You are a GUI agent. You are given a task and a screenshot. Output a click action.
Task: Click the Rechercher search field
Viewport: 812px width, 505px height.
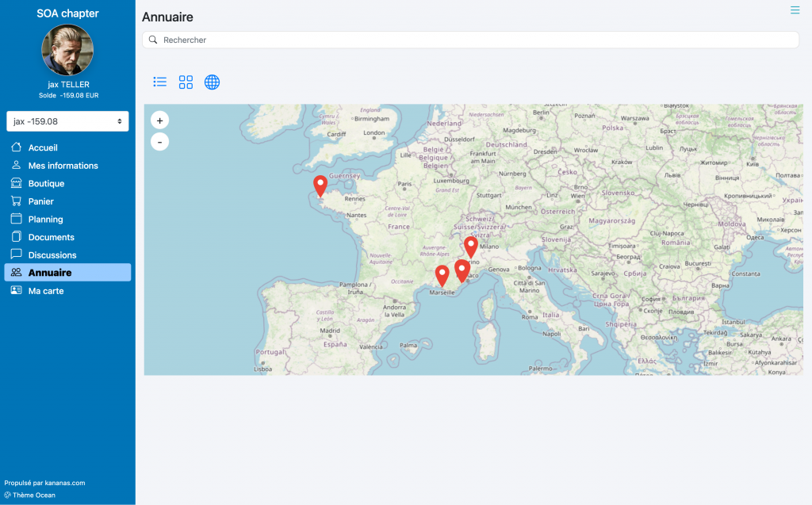click(x=470, y=40)
